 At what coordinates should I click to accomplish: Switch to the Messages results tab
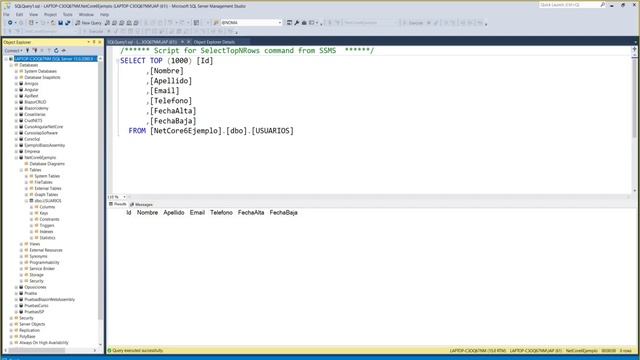(x=141, y=204)
